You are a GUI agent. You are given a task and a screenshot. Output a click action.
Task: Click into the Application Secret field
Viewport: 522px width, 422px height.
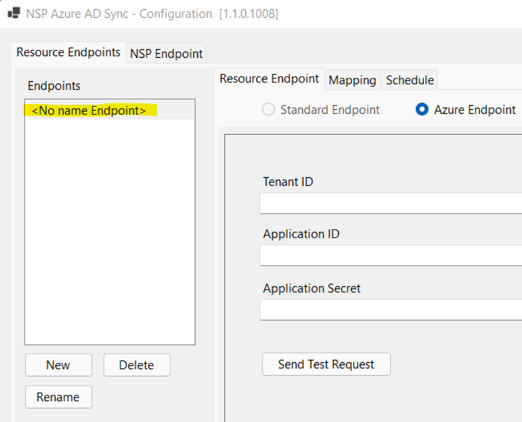tap(391, 310)
